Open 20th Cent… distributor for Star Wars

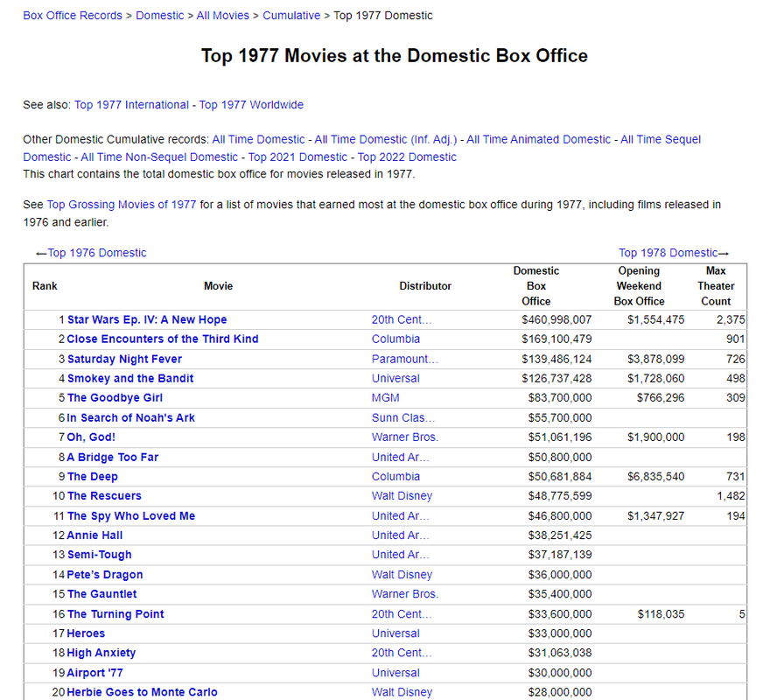(402, 319)
